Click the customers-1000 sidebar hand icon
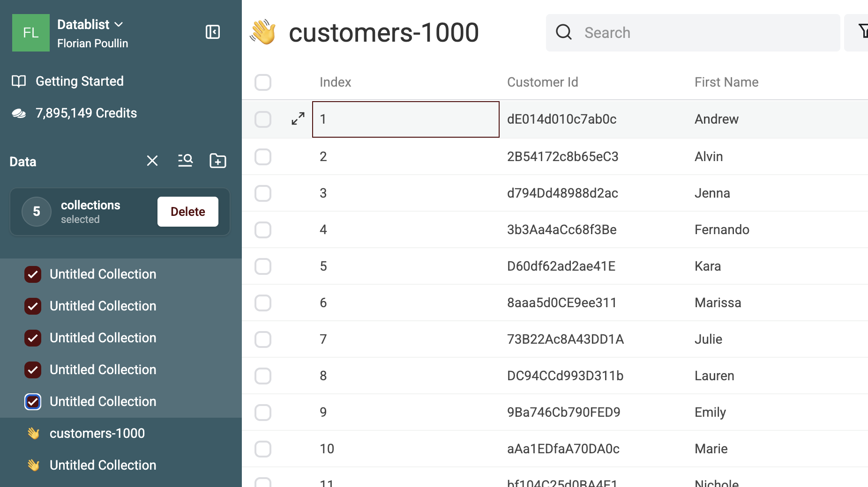The image size is (868, 487). tap(33, 434)
